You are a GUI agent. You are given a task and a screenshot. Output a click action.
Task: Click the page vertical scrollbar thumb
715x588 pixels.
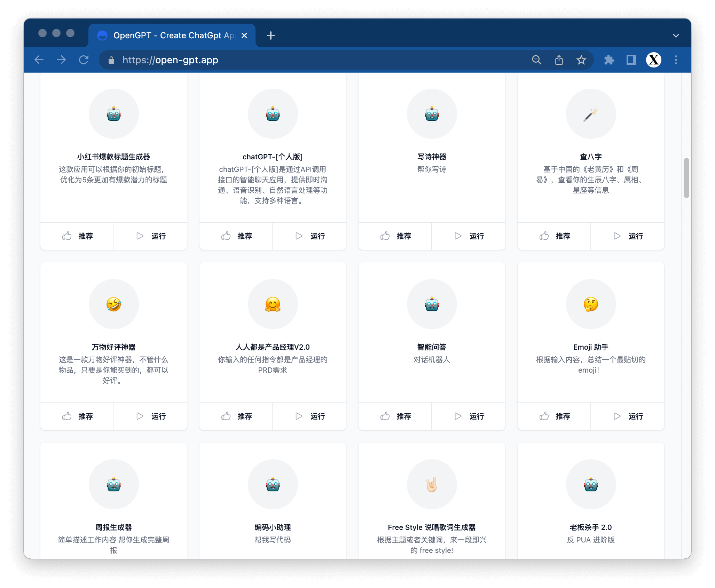pyautogui.click(x=686, y=178)
